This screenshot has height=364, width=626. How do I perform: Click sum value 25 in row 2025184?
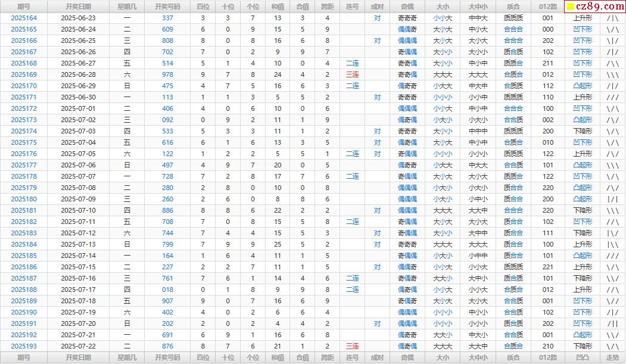[278, 244]
